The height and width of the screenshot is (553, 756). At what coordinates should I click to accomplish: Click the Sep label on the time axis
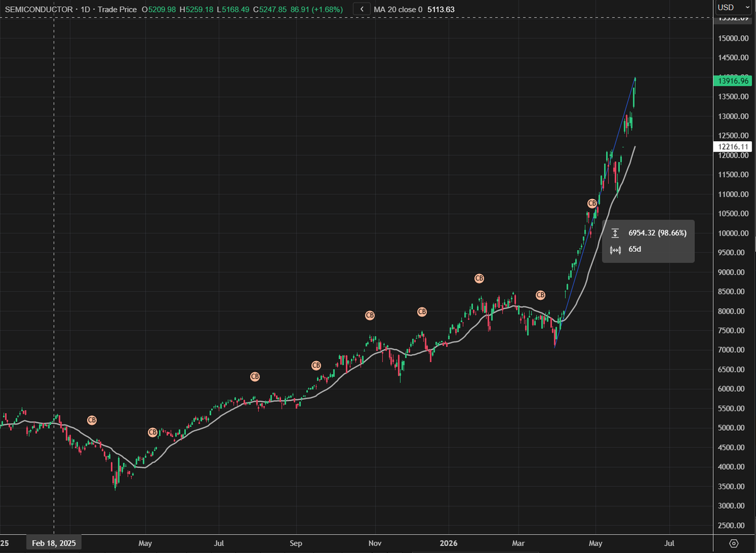tap(296, 542)
